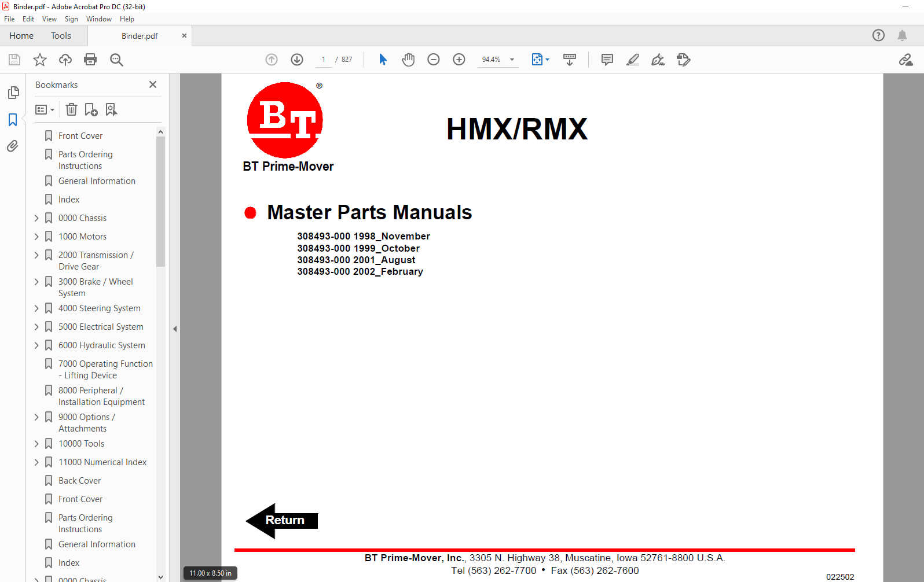This screenshot has width=924, height=582.
Task: Open the Find text magnifier
Action: pos(116,60)
